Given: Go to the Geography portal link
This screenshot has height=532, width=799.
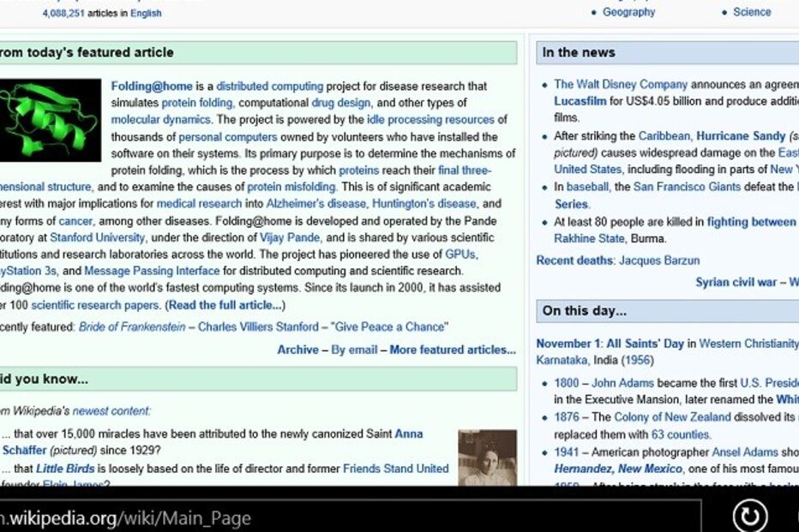Looking at the screenshot, I should click(x=628, y=12).
